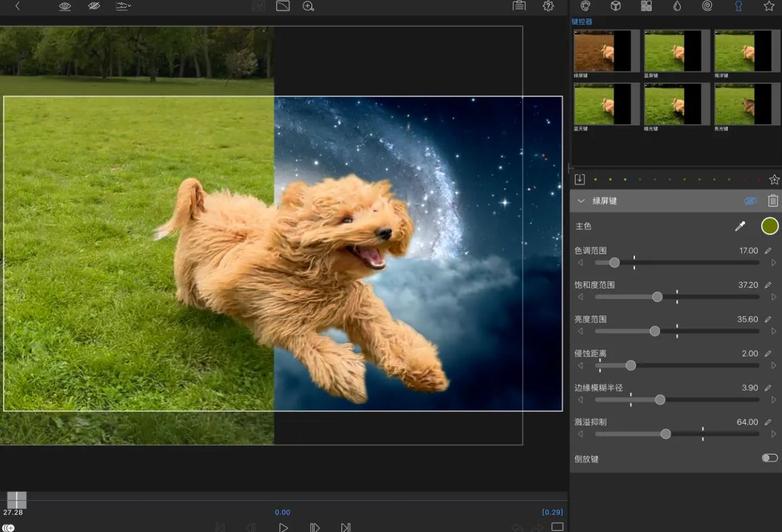Click the 色调范围 slider knob
This screenshot has height=532, width=782.
click(614, 262)
